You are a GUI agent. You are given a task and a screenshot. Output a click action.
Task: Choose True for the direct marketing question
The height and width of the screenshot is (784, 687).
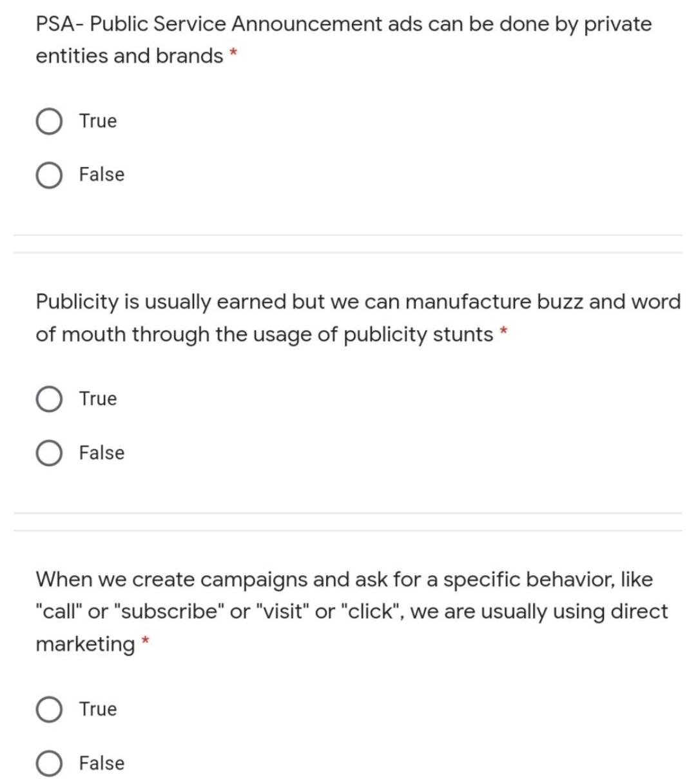49,709
